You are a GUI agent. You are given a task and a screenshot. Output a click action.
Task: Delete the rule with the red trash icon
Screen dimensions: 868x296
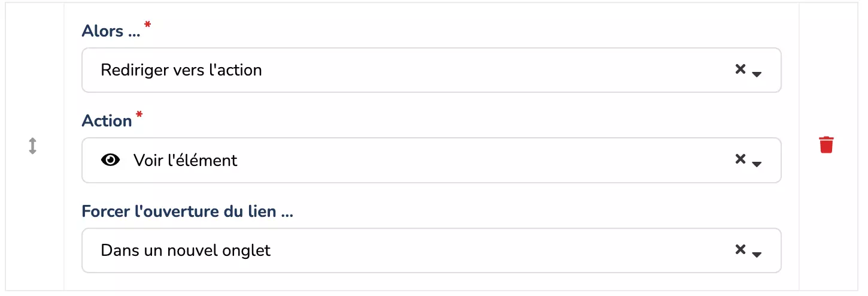pos(826,144)
